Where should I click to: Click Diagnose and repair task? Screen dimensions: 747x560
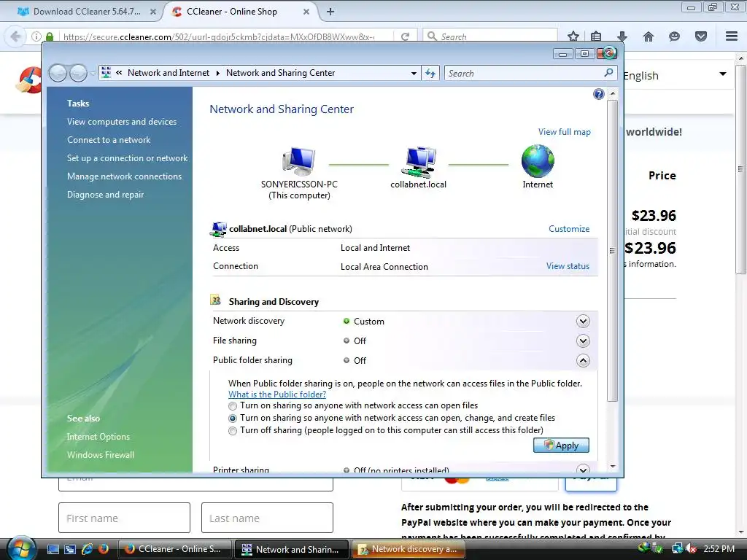tap(105, 194)
